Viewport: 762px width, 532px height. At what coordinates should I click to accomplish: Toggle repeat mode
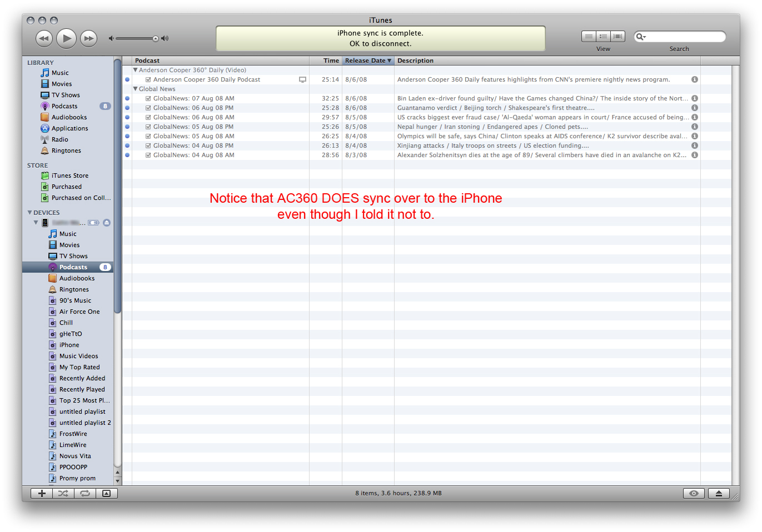[x=85, y=493]
